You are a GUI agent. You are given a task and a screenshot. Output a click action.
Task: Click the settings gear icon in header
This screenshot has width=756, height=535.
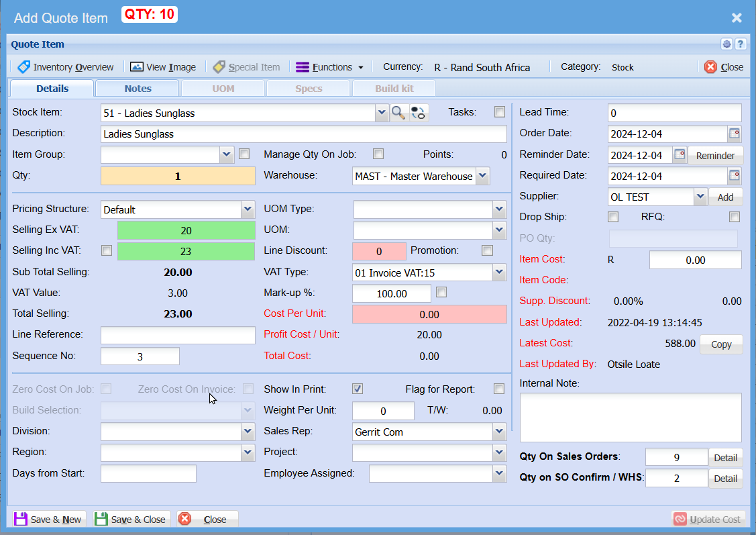click(x=726, y=44)
